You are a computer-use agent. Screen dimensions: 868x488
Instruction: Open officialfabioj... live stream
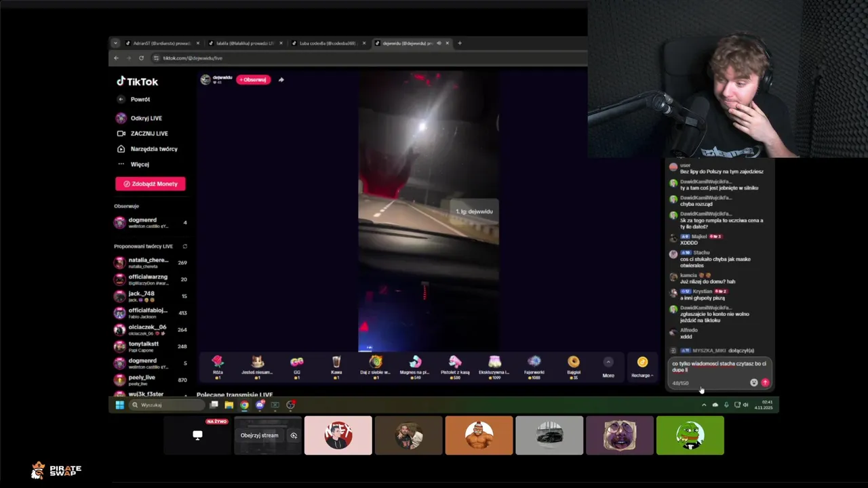[151, 312]
